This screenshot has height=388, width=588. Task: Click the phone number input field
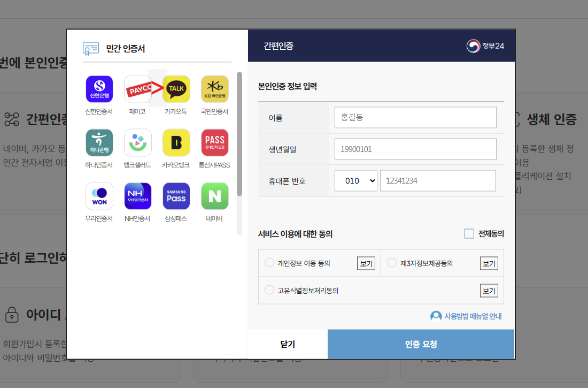point(438,181)
